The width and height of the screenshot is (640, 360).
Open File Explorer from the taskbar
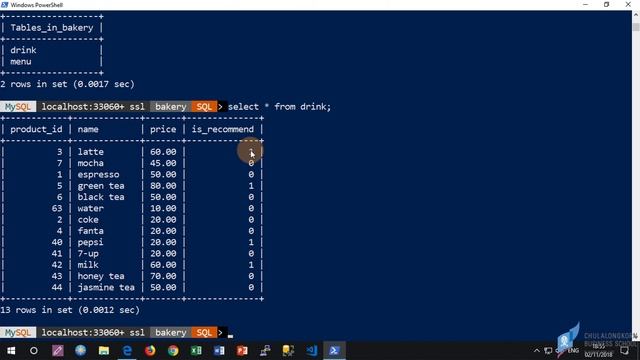[104, 351]
